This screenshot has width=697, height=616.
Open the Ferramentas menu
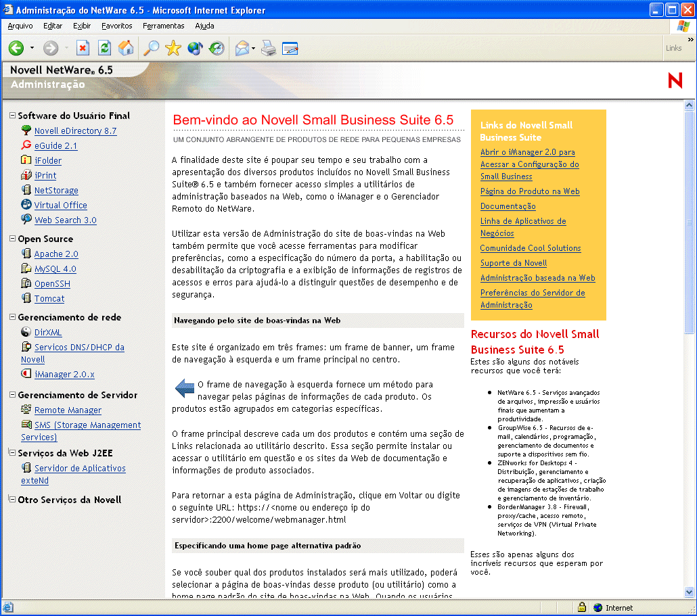click(163, 26)
